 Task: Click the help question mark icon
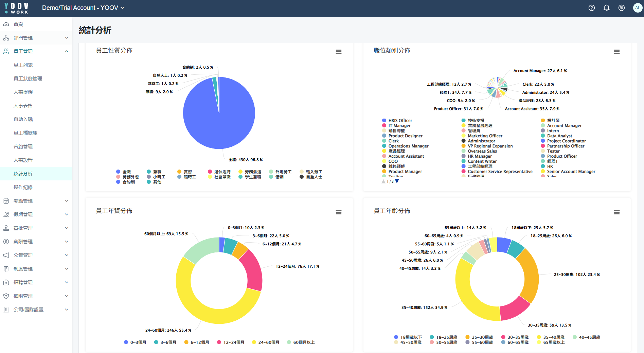[x=591, y=8]
